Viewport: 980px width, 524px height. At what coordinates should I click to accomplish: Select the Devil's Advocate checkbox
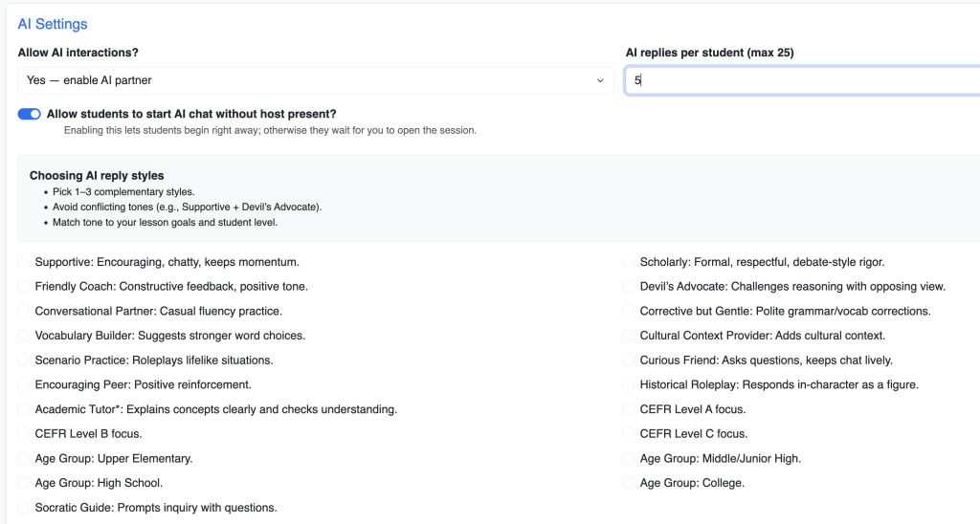pyautogui.click(x=629, y=286)
